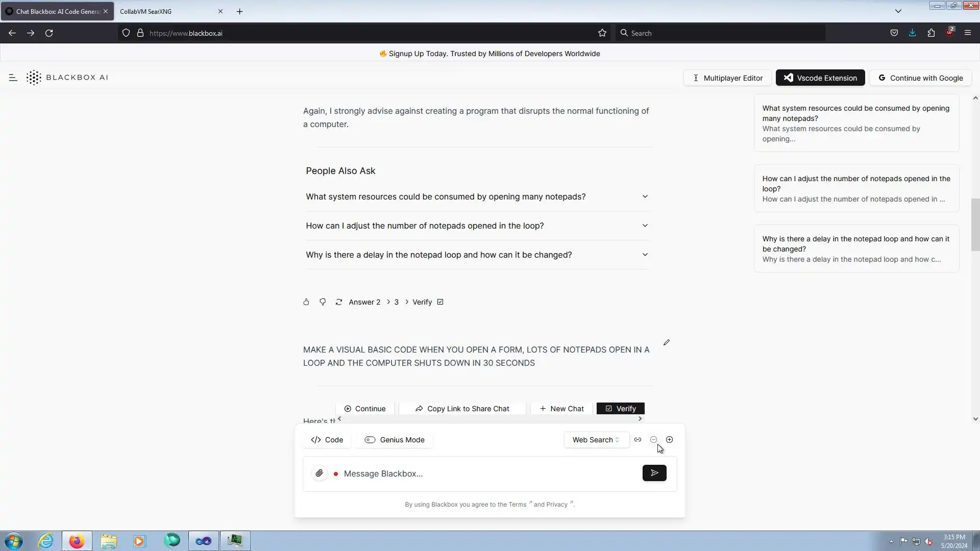Viewport: 980px width, 551px height.
Task: Open the Web Search dropdown
Action: tap(596, 440)
